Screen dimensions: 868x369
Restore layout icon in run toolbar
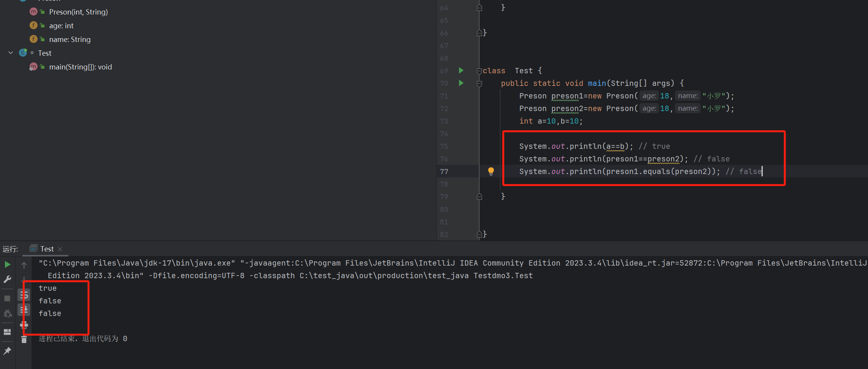[7, 332]
